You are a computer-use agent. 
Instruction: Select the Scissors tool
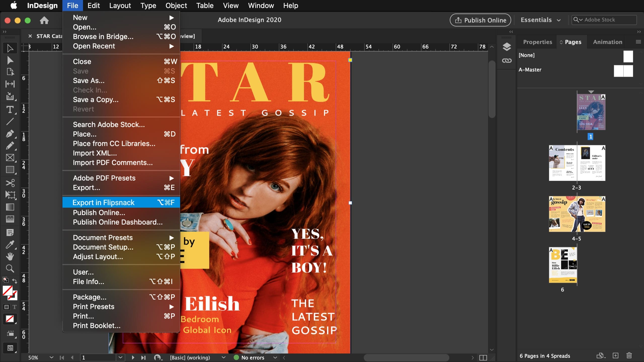pyautogui.click(x=10, y=183)
